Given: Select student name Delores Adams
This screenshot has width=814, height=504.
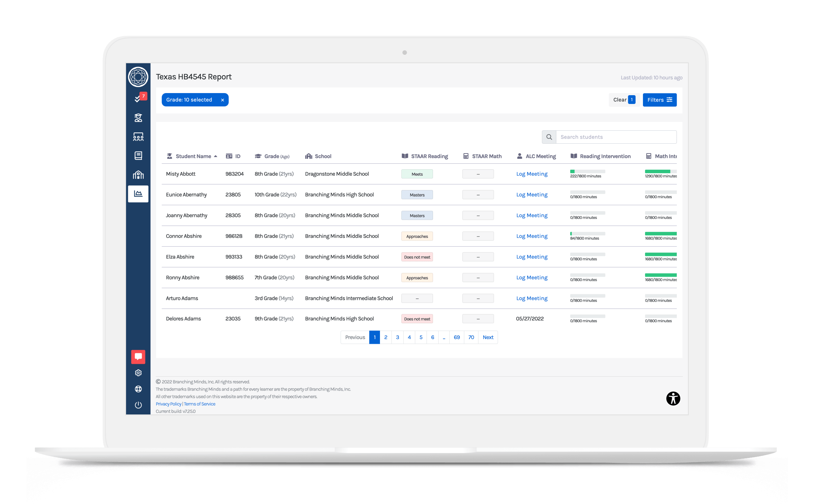Looking at the screenshot, I should pyautogui.click(x=183, y=319).
